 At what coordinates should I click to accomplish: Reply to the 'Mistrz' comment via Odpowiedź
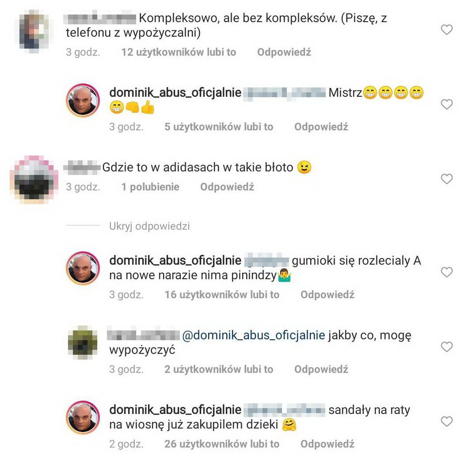tap(321, 127)
